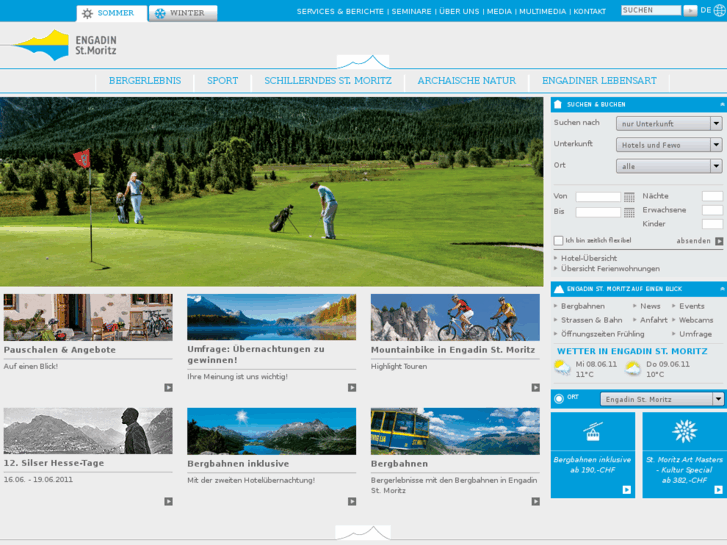Open the yellow-blue cable car Bergbahnen thumbnail
Image resolution: width=727 pixels, height=545 pixels.
455,431
